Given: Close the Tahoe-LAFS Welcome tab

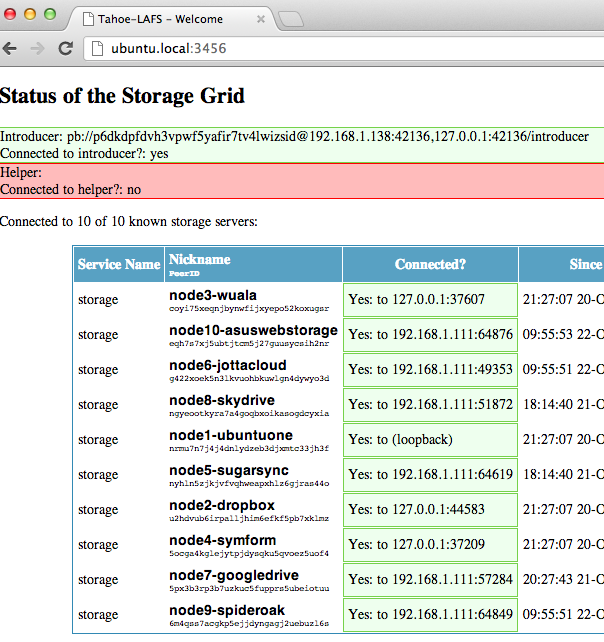Looking at the screenshot, I should click(261, 19).
